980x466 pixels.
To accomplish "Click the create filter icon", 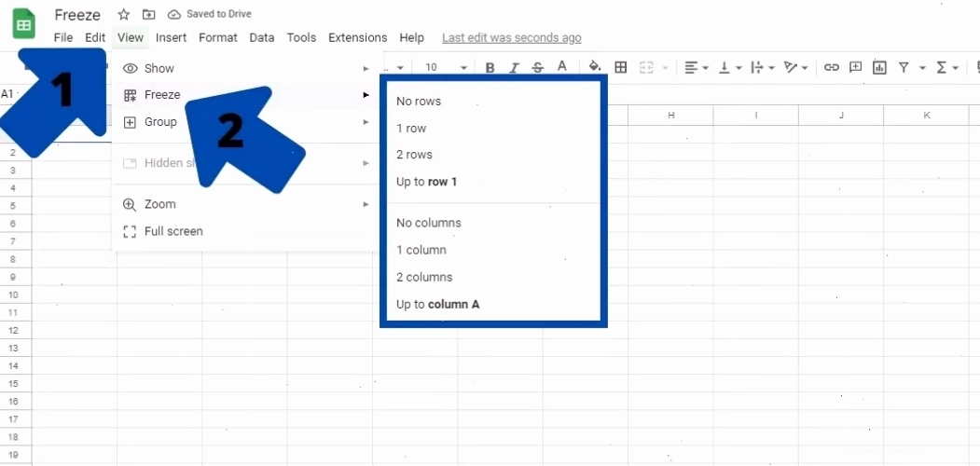I will tap(904, 67).
